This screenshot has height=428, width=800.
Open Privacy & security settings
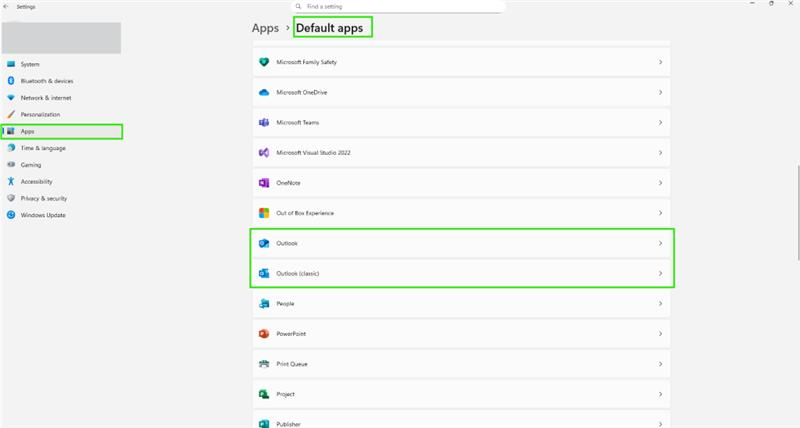(x=62, y=198)
